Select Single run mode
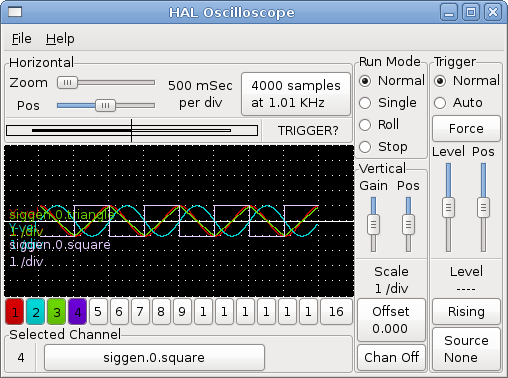The height and width of the screenshot is (378, 508). tap(388, 103)
